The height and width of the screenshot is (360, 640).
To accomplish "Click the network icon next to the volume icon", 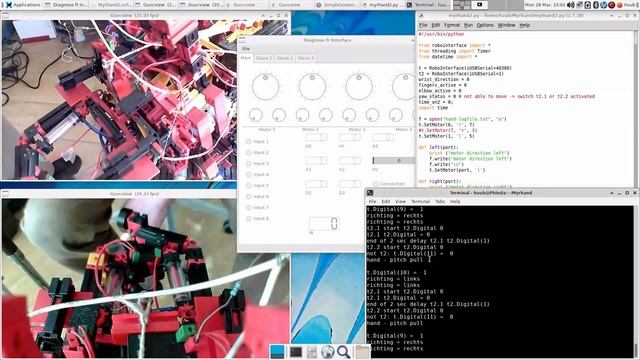I will (579, 5).
